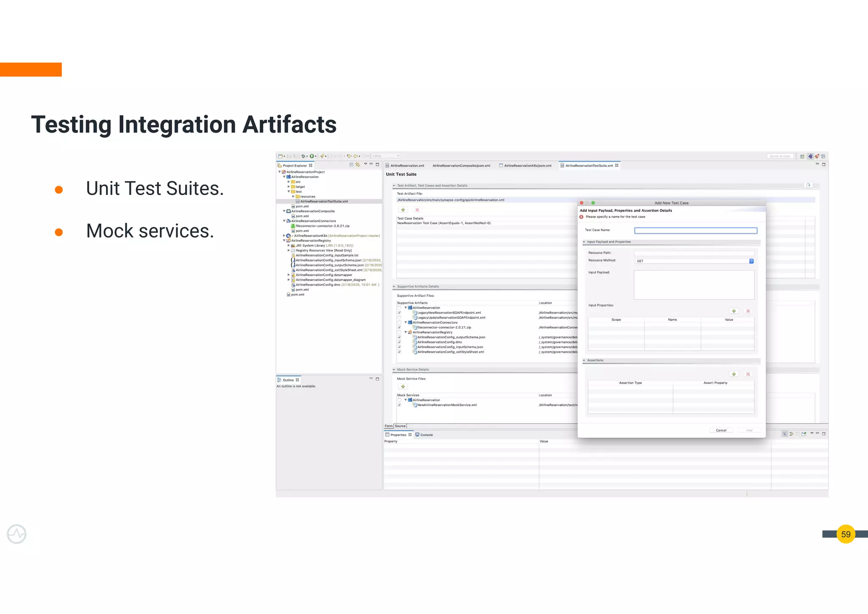Toggle LegacyNewReservationSOAPEndpoint.xml checkbox

click(399, 313)
